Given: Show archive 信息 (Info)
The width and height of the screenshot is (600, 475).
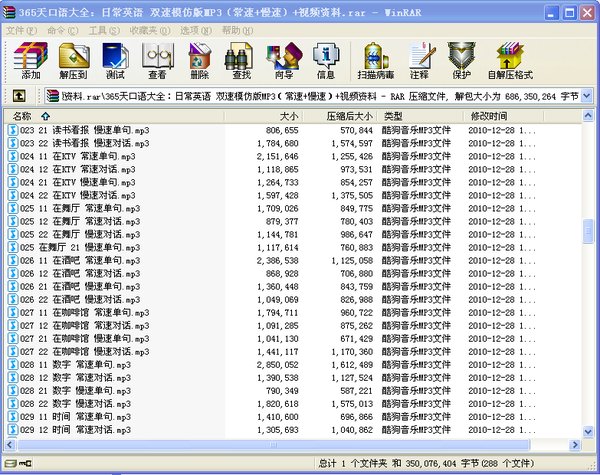Looking at the screenshot, I should [326, 60].
